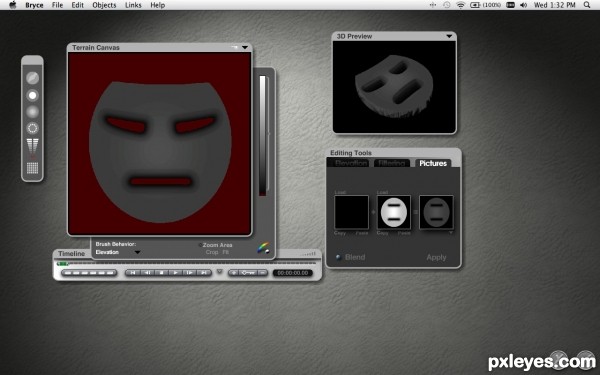The height and width of the screenshot is (375, 600).
Task: Click the Apple logo menu
Action: [x=13, y=5]
